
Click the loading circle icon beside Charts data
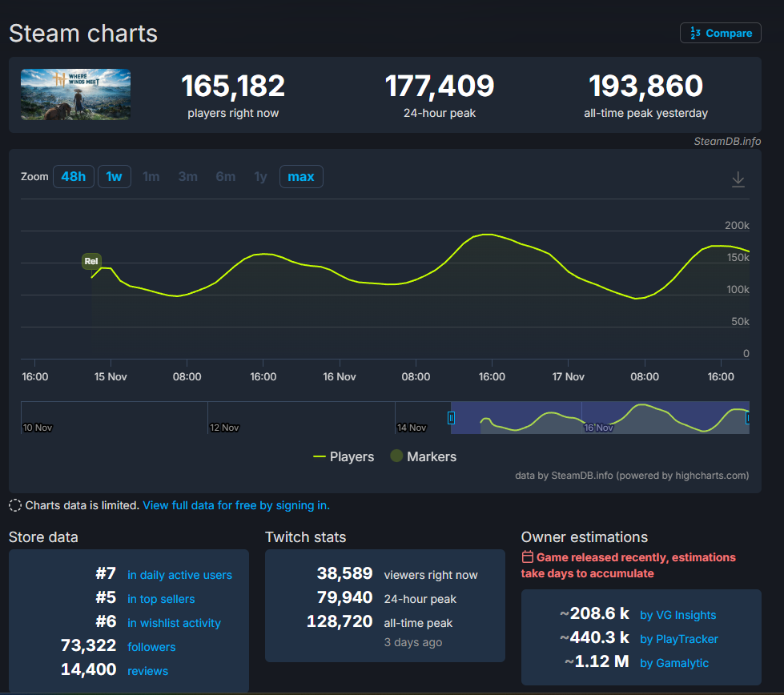pos(15,505)
